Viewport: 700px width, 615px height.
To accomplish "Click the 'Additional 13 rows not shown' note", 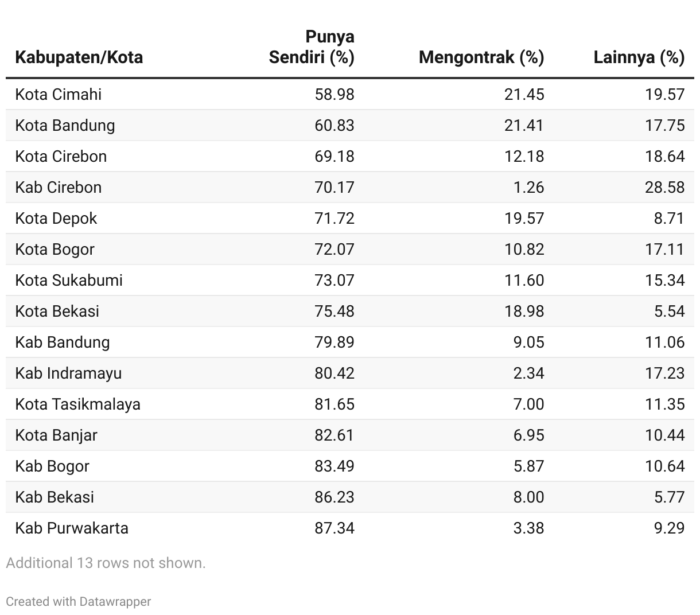I will point(106,563).
